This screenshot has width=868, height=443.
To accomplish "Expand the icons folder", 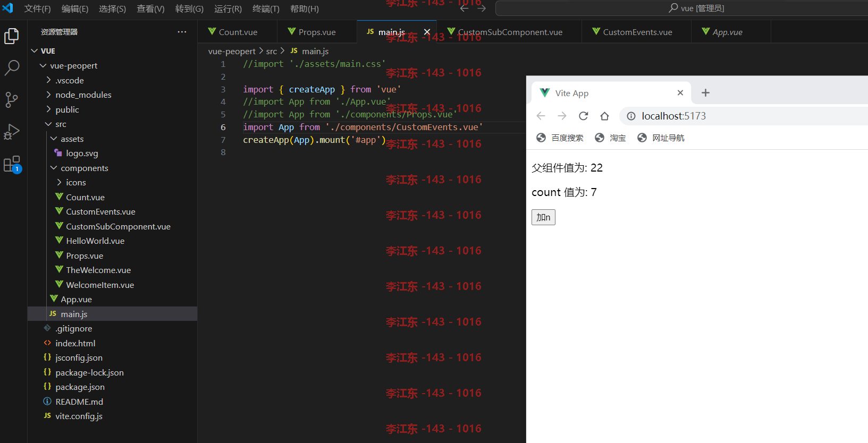I will pos(113,183).
